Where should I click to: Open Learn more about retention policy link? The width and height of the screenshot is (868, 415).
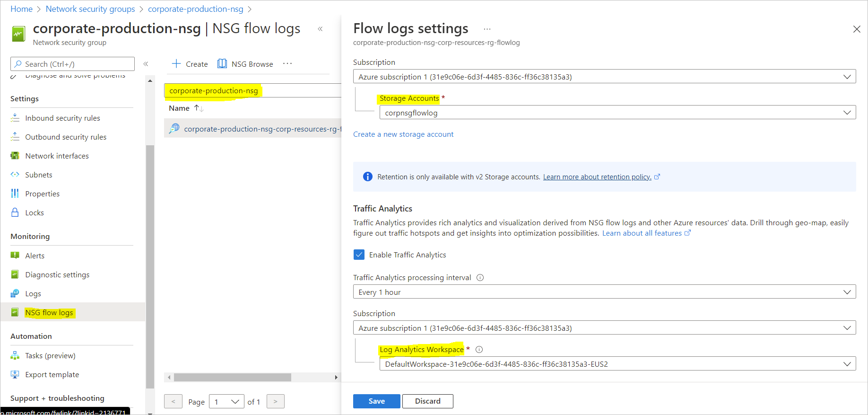click(x=597, y=177)
